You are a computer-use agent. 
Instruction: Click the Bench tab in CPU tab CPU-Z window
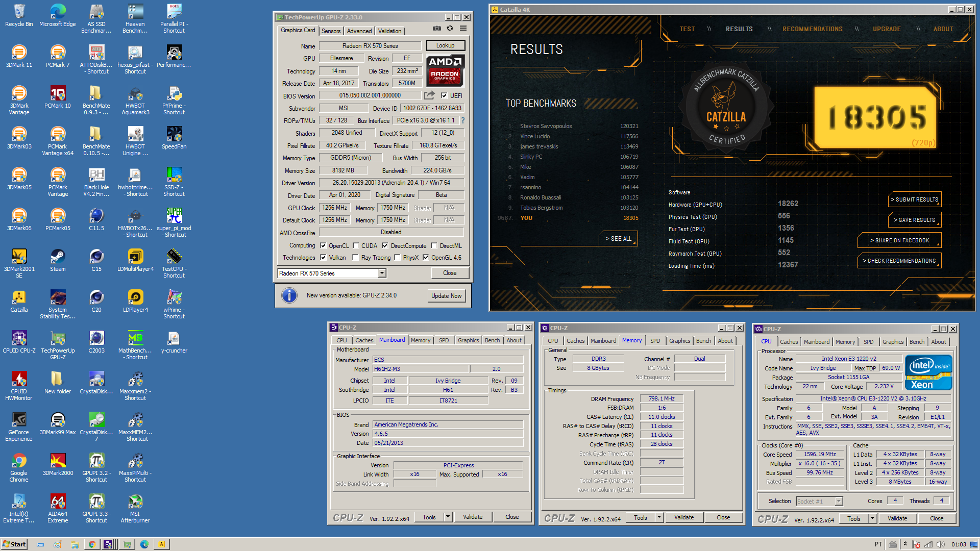[917, 342]
